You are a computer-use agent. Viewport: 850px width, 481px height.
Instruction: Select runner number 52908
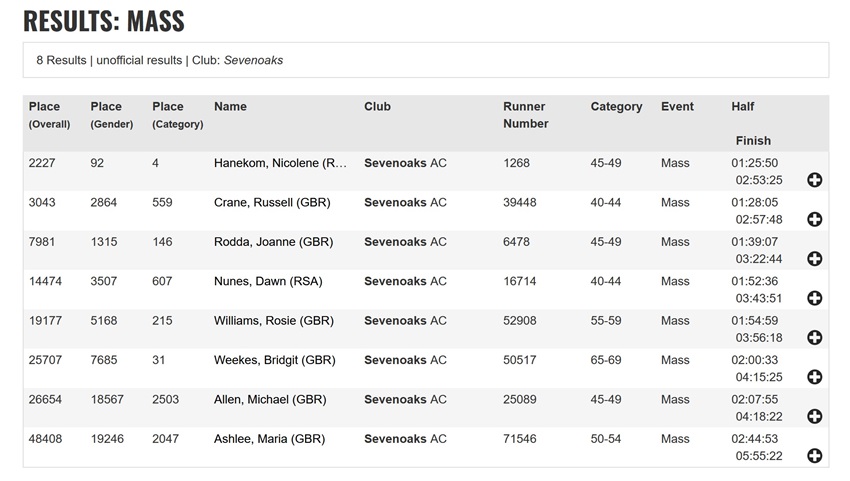[x=519, y=320]
